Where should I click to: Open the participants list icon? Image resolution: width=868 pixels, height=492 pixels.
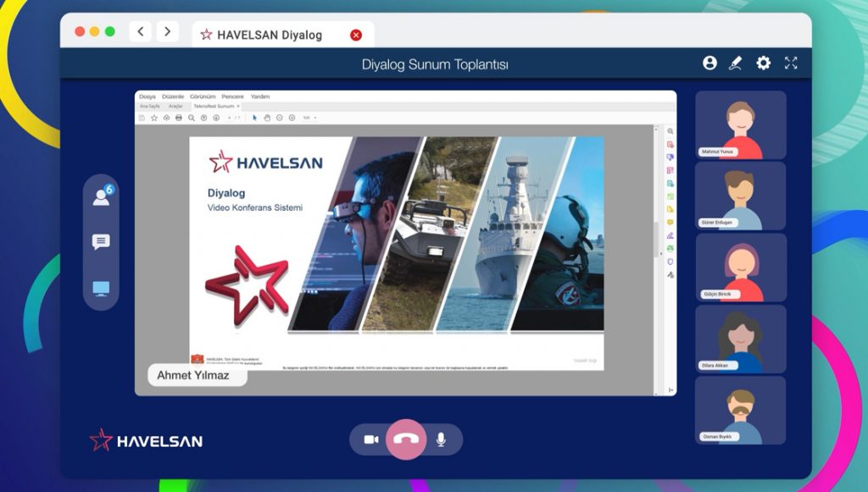coord(102,196)
